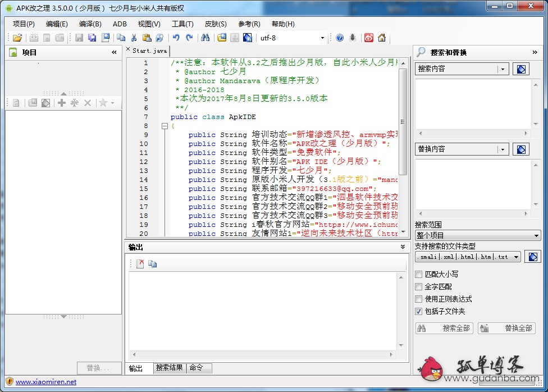Open the 项目(P) menu
Viewport: 548px width, 392px height.
click(x=24, y=24)
